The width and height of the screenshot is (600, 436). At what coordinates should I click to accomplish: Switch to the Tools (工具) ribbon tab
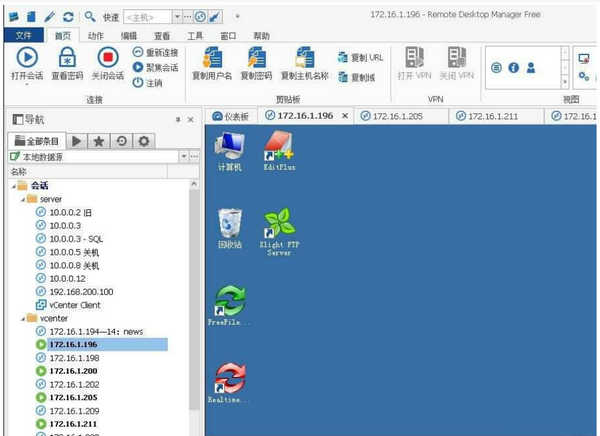coord(195,36)
